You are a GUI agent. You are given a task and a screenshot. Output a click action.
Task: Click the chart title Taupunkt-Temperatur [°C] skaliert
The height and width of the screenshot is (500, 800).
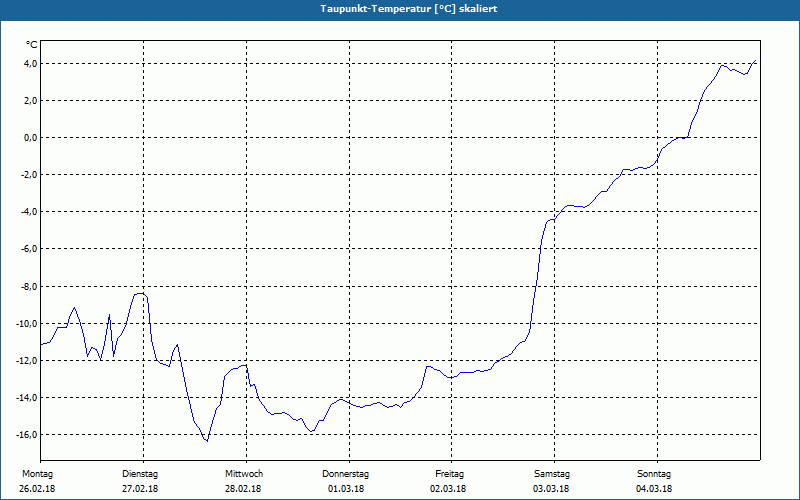coord(409,9)
